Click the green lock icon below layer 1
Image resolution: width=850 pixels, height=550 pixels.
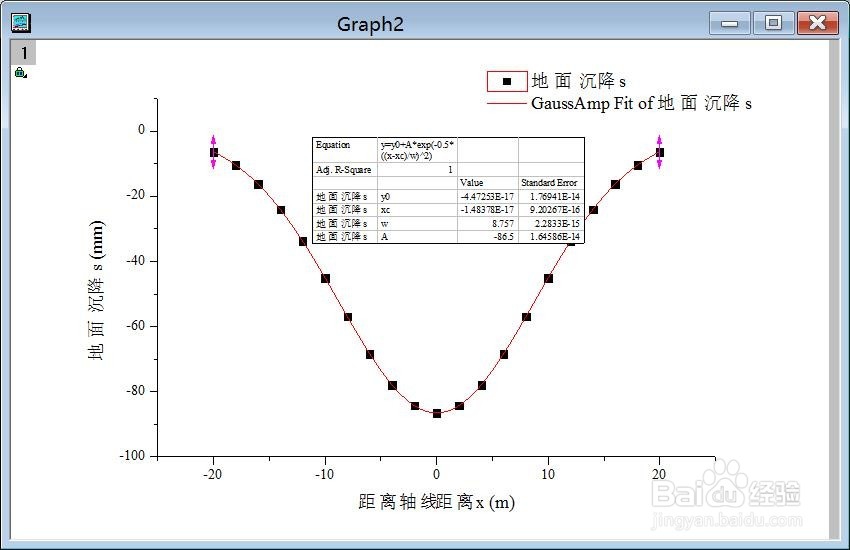tap(20, 73)
